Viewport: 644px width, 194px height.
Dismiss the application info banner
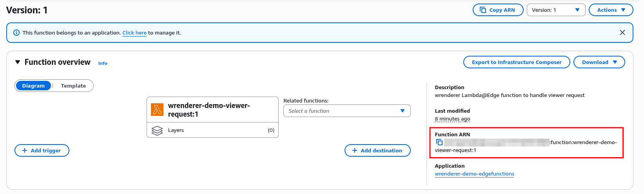point(622,33)
